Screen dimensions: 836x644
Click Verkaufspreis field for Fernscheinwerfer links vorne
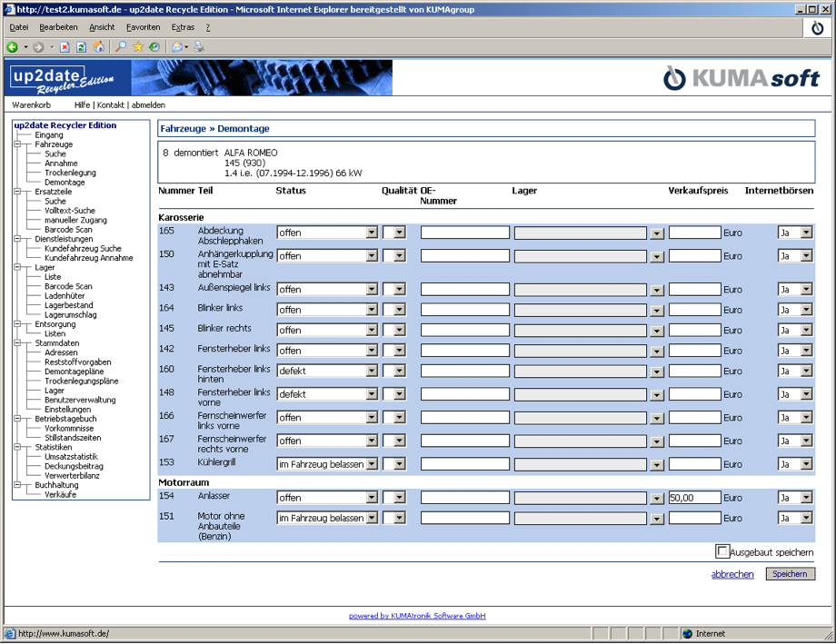click(695, 418)
